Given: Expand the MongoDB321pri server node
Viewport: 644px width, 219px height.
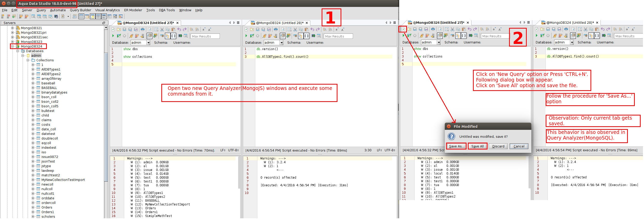Looking at the screenshot, I should [12, 33].
